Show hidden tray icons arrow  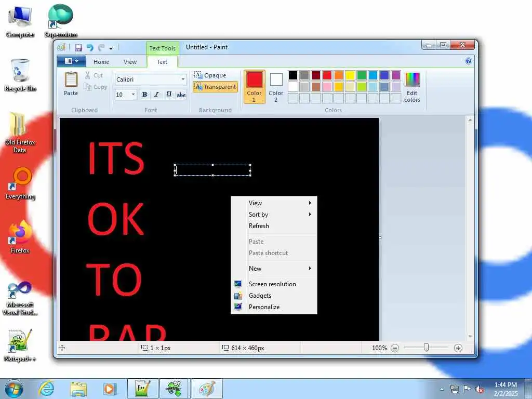point(442,389)
